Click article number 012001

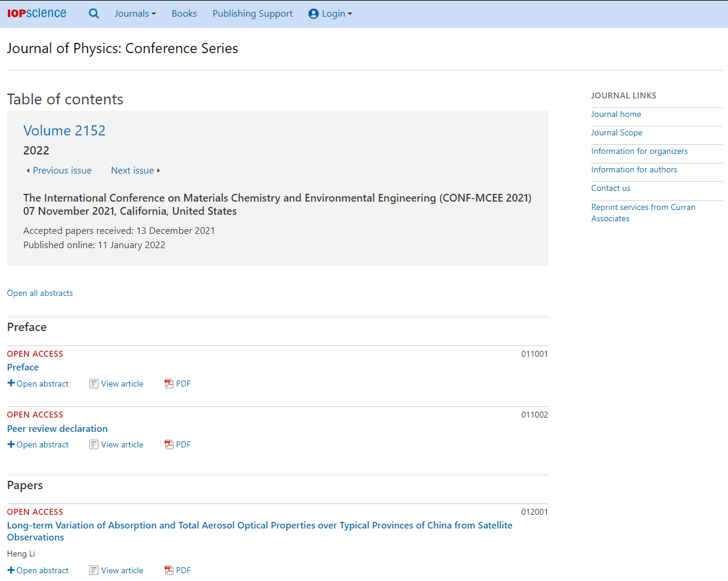click(x=534, y=512)
